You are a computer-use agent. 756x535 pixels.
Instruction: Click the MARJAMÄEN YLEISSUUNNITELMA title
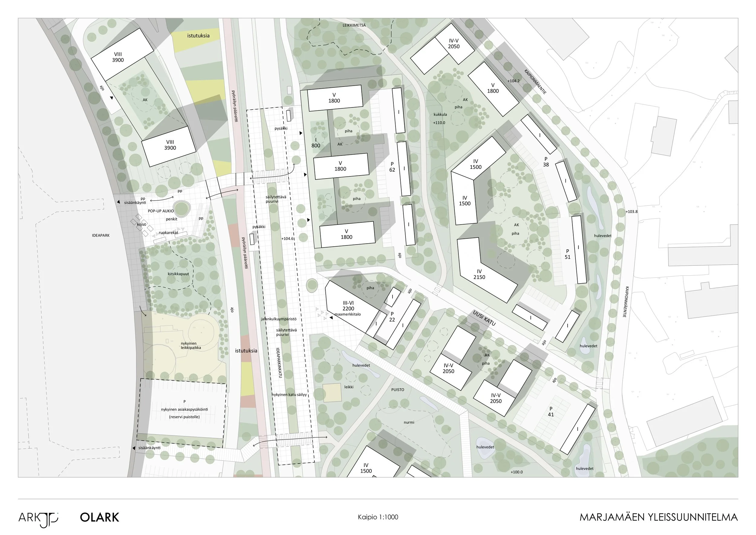point(659,517)
